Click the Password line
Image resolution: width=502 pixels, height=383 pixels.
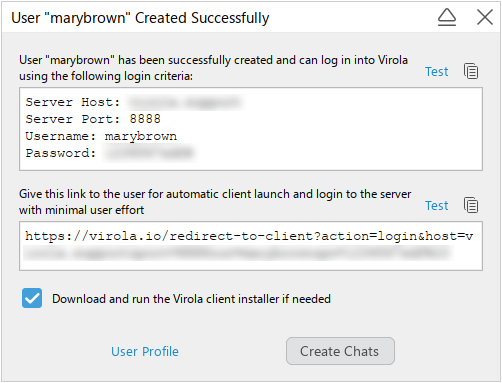pos(110,153)
